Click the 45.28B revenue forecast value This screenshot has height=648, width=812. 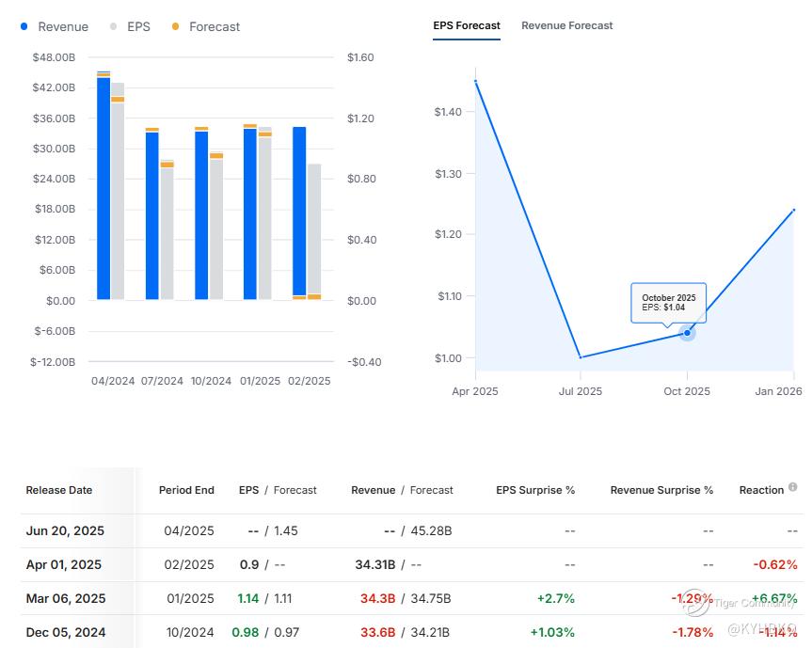tap(431, 531)
